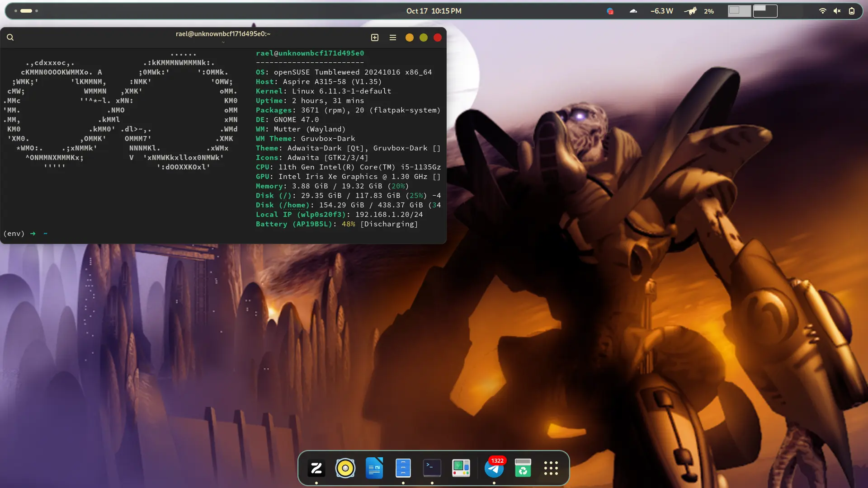The height and width of the screenshot is (488, 868).
Task: Click the DE line showing GNOME 47.0
Action: click(288, 120)
